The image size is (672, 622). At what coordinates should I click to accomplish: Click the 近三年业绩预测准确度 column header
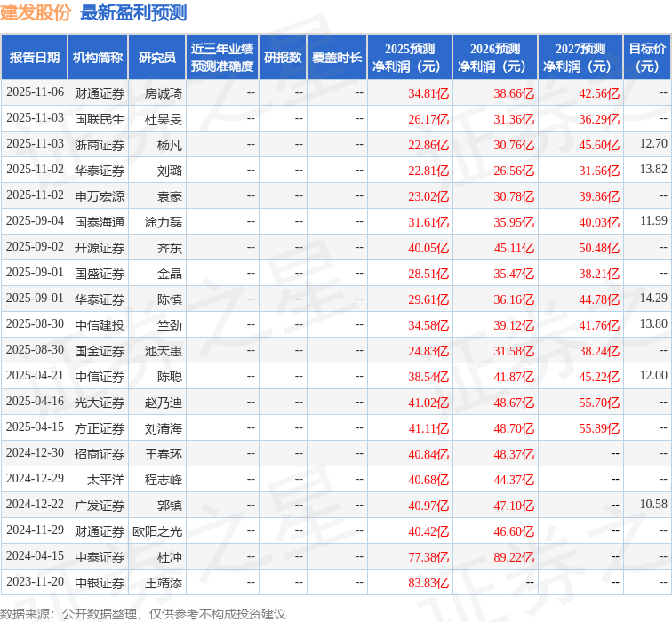tap(222, 58)
